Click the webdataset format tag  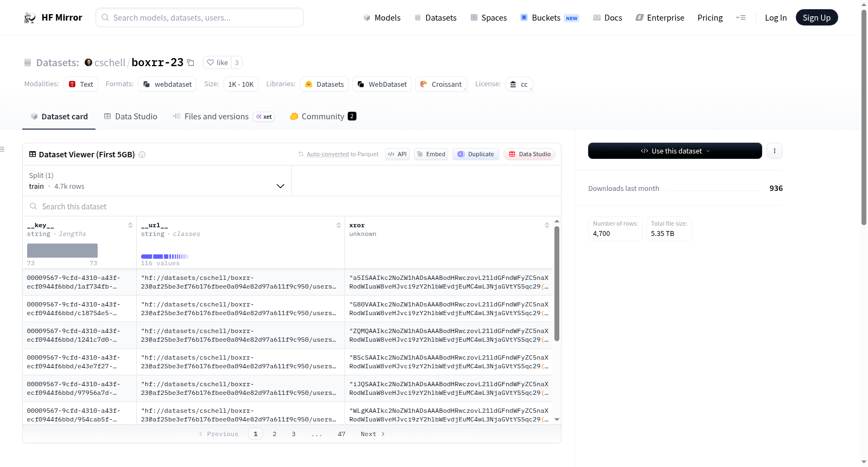tap(168, 84)
